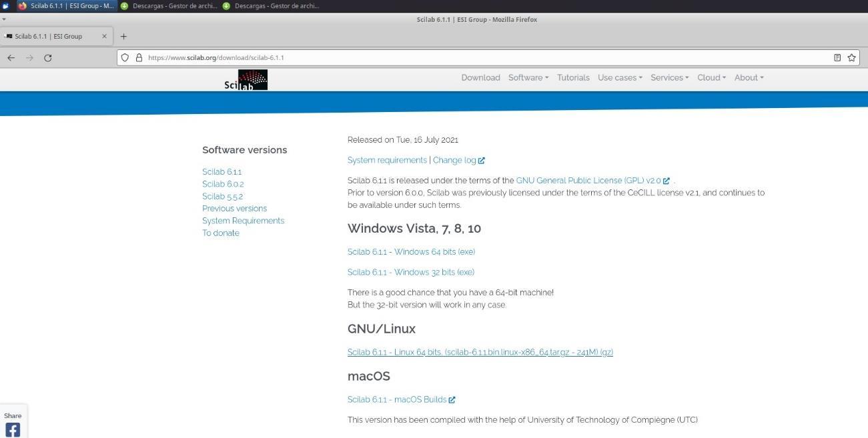Open Scilab 6.0.2 version link
868x438 pixels.
click(223, 184)
